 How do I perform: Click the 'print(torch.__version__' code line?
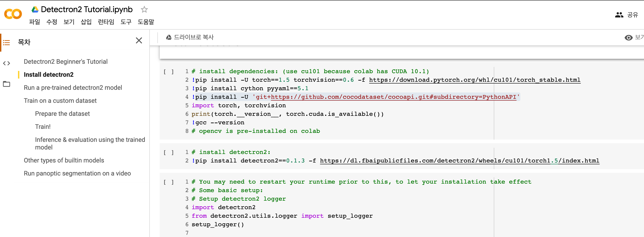(288, 114)
